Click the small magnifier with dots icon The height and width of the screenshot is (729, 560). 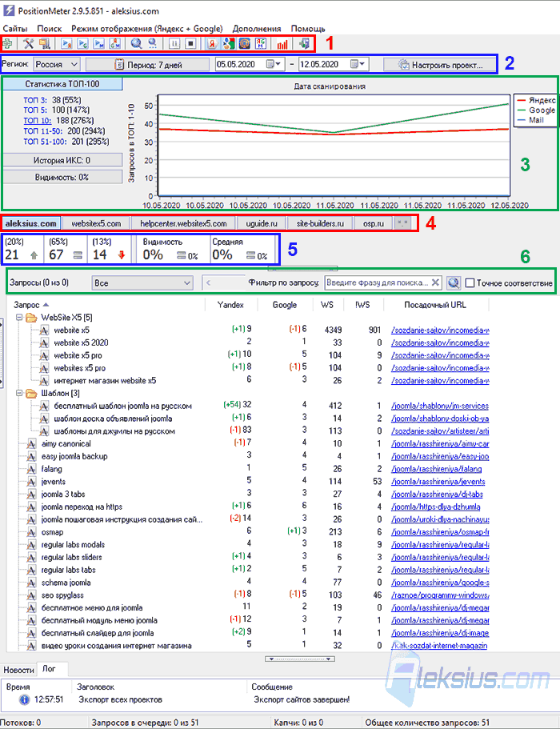coord(153,44)
